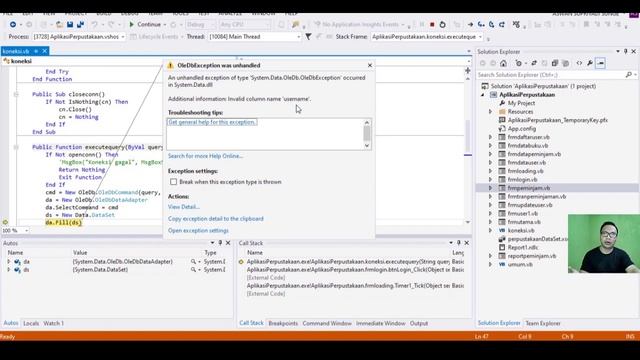Open the zoom 100 % dropdown

pyautogui.click(x=27, y=231)
